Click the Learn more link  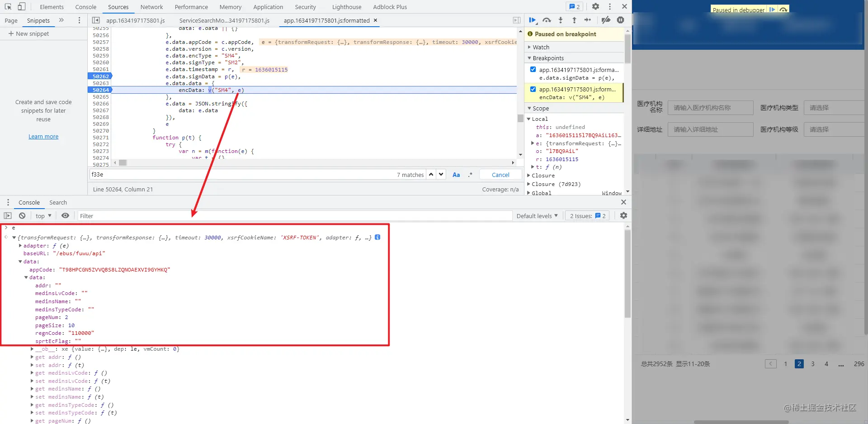click(x=43, y=136)
